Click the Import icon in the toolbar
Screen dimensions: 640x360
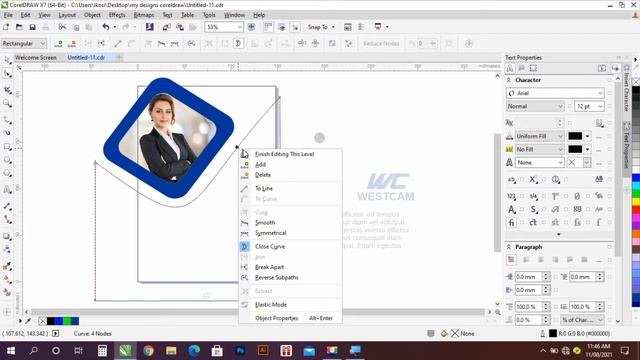[167, 27]
